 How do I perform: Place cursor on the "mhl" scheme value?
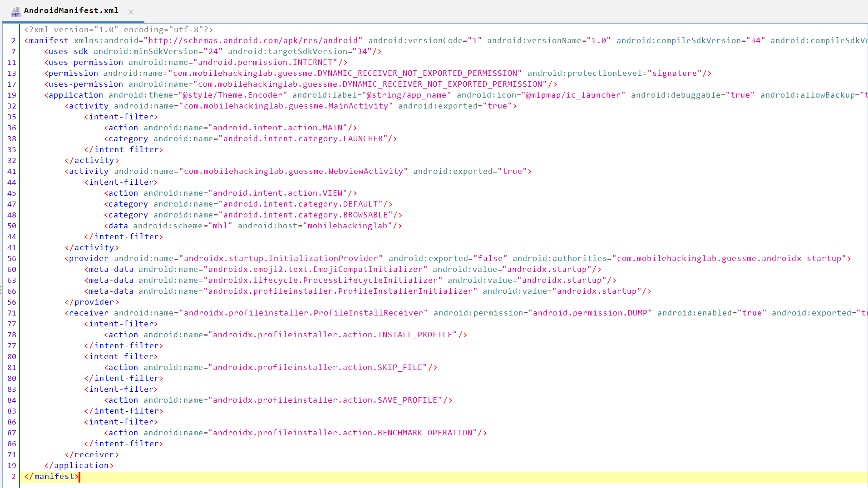click(220, 226)
